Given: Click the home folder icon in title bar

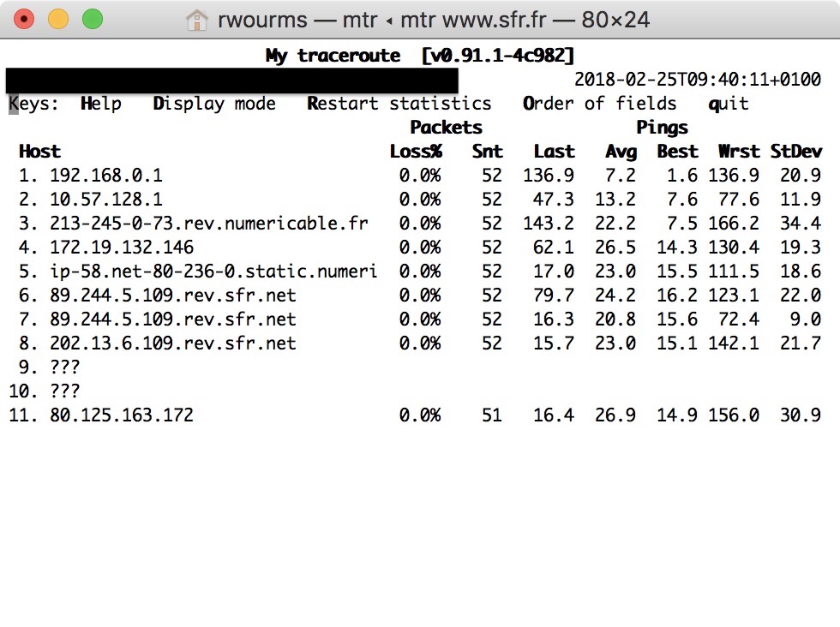Looking at the screenshot, I should pyautogui.click(x=197, y=20).
